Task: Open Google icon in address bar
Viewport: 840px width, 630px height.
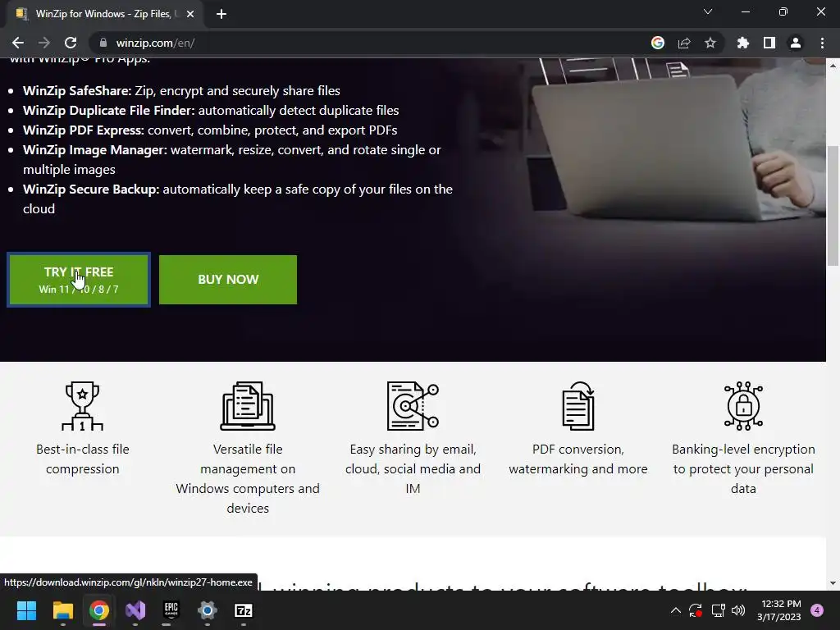Action: [x=658, y=43]
